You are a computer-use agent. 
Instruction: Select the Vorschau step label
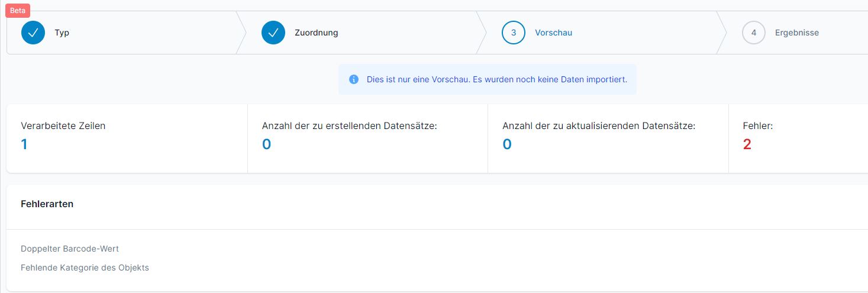pos(553,33)
